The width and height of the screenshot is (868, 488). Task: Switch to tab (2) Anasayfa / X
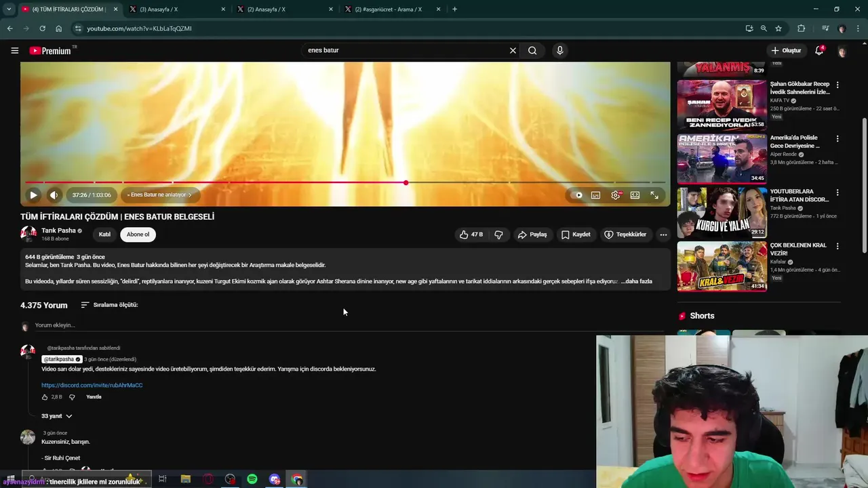(x=284, y=9)
